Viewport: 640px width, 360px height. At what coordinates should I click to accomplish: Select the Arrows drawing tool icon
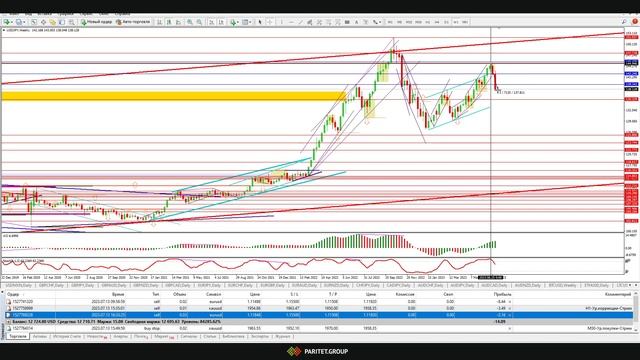pos(375,22)
